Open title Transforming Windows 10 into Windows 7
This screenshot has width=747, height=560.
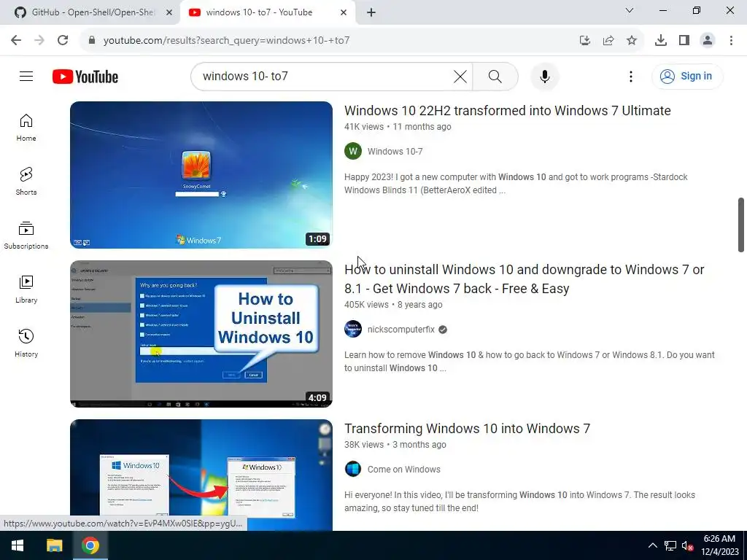coord(467,429)
